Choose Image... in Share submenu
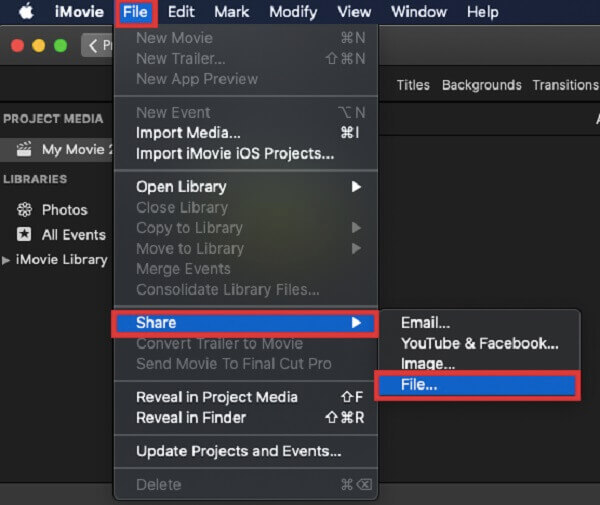The width and height of the screenshot is (600, 505). pyautogui.click(x=479, y=363)
